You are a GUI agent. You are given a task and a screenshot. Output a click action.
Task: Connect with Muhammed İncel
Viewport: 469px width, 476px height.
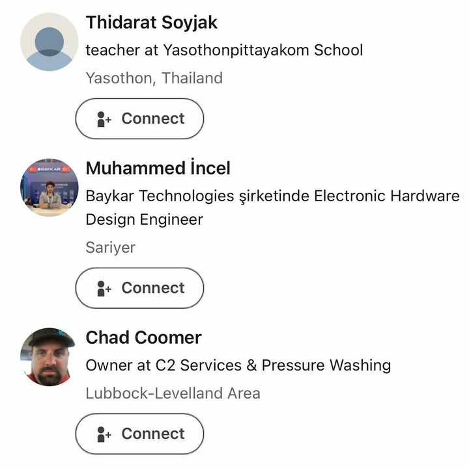pyautogui.click(x=139, y=288)
